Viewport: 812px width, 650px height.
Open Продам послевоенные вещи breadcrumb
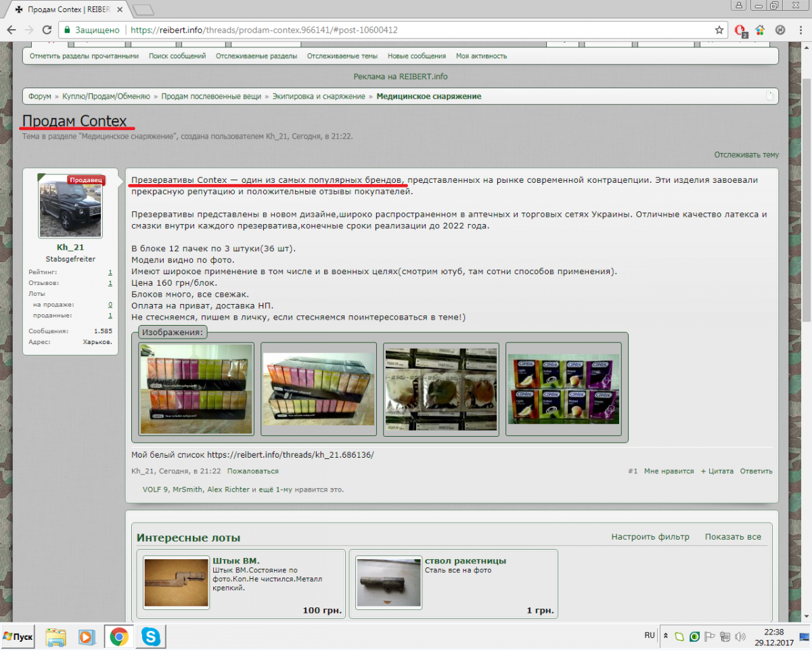211,96
